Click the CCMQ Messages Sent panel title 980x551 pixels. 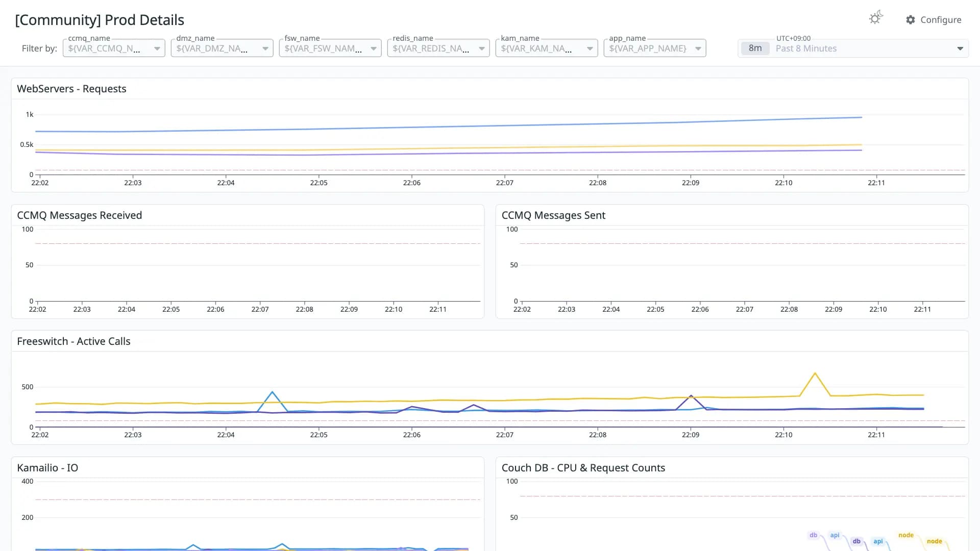tap(553, 215)
